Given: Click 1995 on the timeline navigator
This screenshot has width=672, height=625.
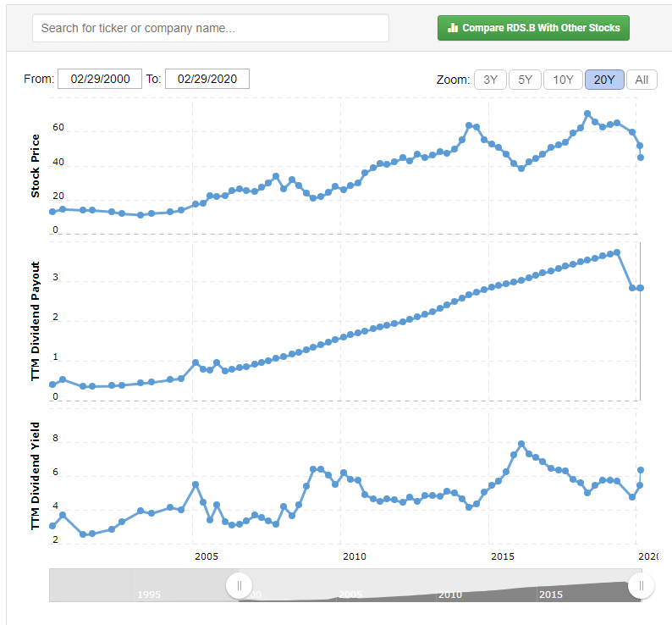Looking at the screenshot, I should (149, 595).
